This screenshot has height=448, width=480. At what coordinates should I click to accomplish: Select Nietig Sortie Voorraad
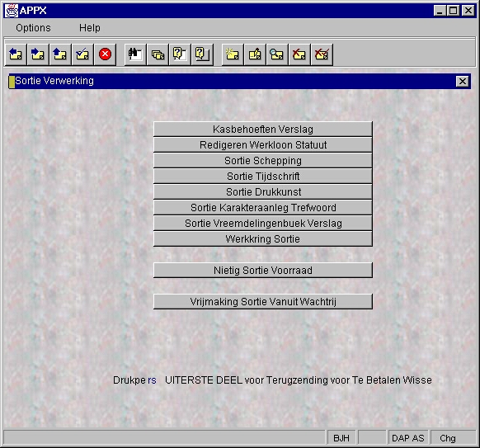263,271
